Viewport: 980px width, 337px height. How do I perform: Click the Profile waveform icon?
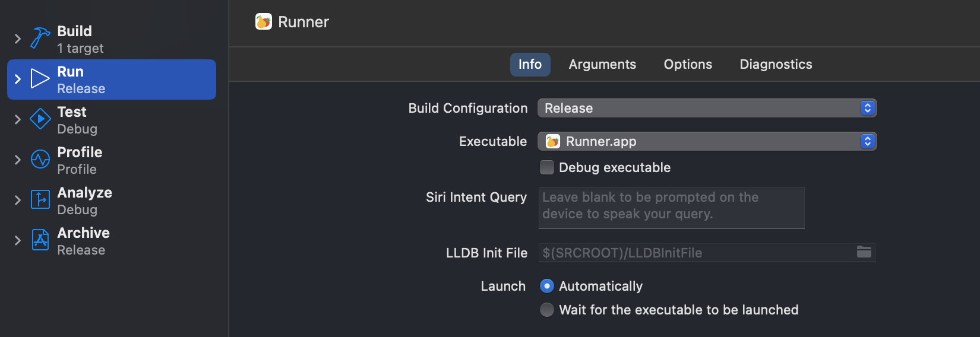[40, 160]
